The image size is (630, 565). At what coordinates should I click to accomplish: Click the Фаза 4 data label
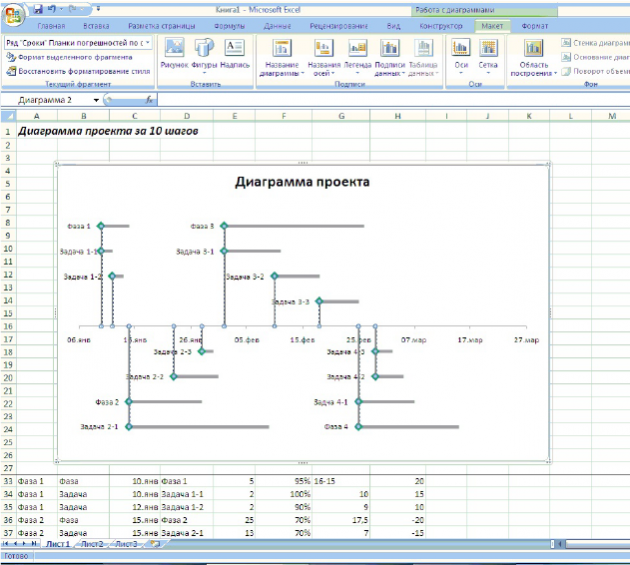tap(336, 426)
